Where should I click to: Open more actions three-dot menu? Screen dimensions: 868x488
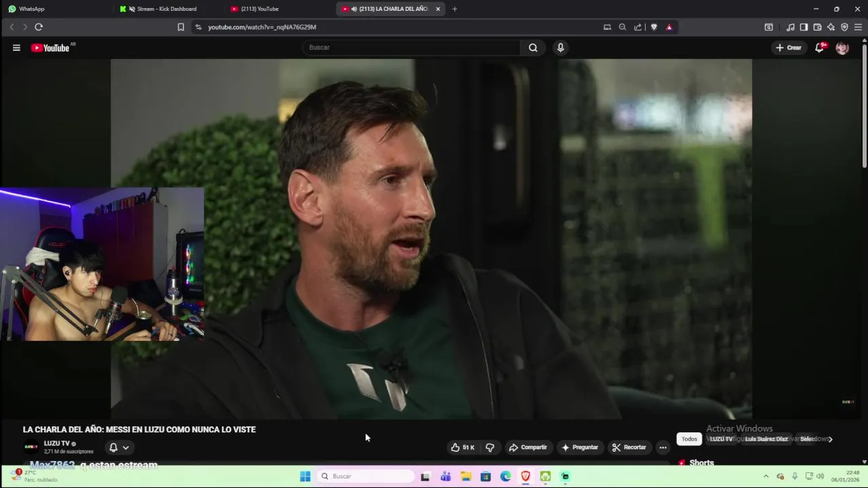(663, 447)
